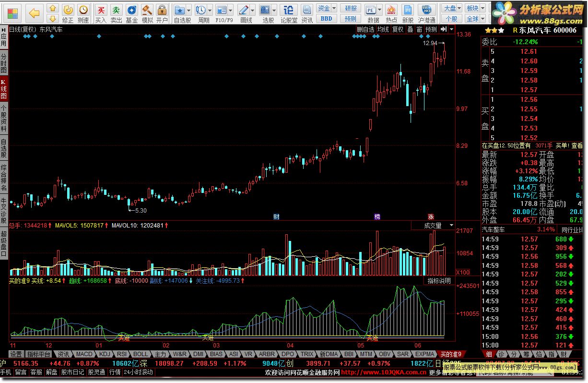Select the KDJ indicator tab
This screenshot has width=588, height=383.
coord(105,354)
